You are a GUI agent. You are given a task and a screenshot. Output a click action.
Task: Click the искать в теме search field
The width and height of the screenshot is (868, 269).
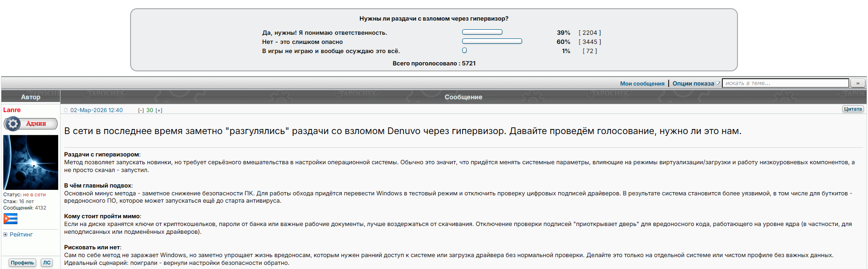click(x=786, y=83)
